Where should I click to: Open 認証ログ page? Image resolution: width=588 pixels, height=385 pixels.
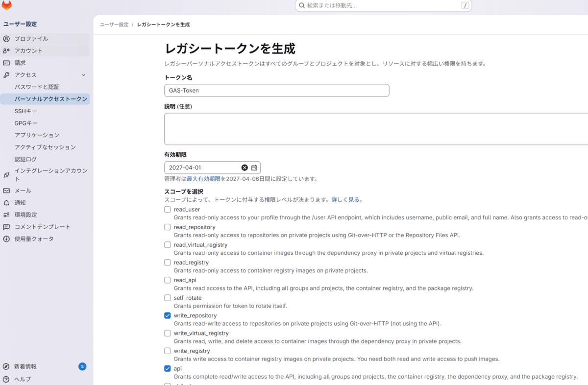coord(45,159)
